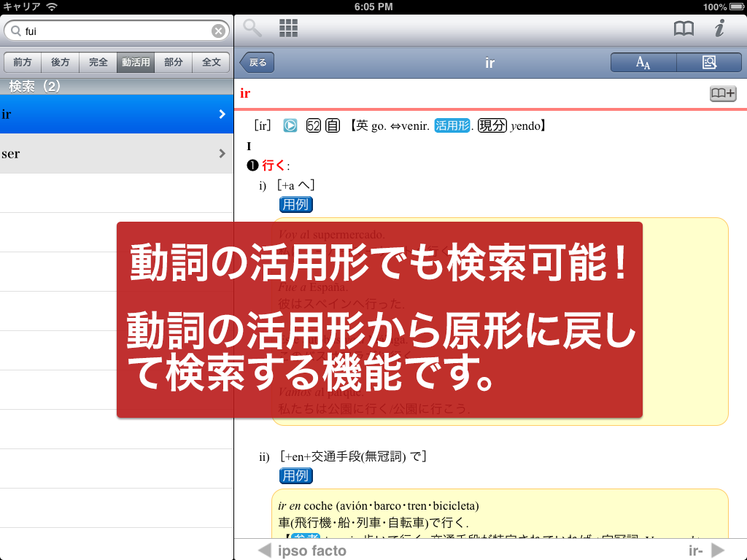Tap the in-page search icon button
Screen dimensions: 747x560
coord(709,63)
